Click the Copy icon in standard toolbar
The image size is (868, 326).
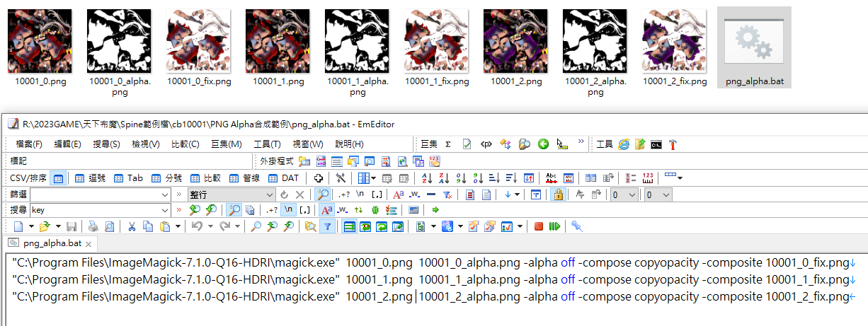147,226
